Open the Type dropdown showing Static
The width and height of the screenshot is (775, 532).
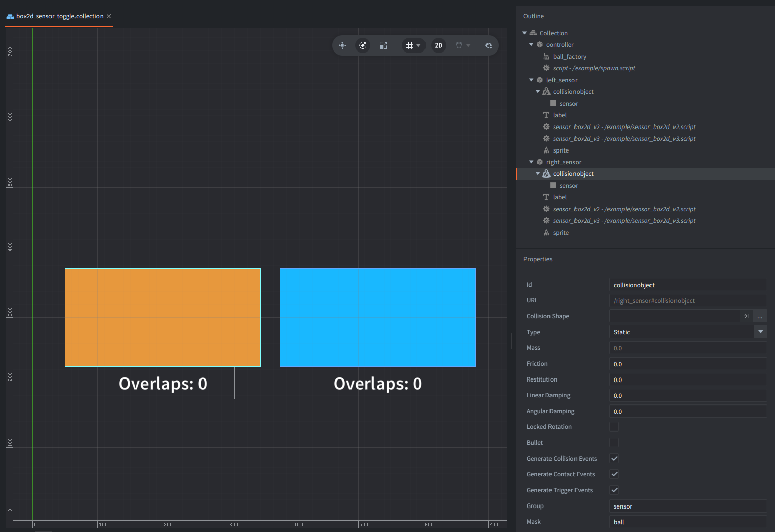688,332
